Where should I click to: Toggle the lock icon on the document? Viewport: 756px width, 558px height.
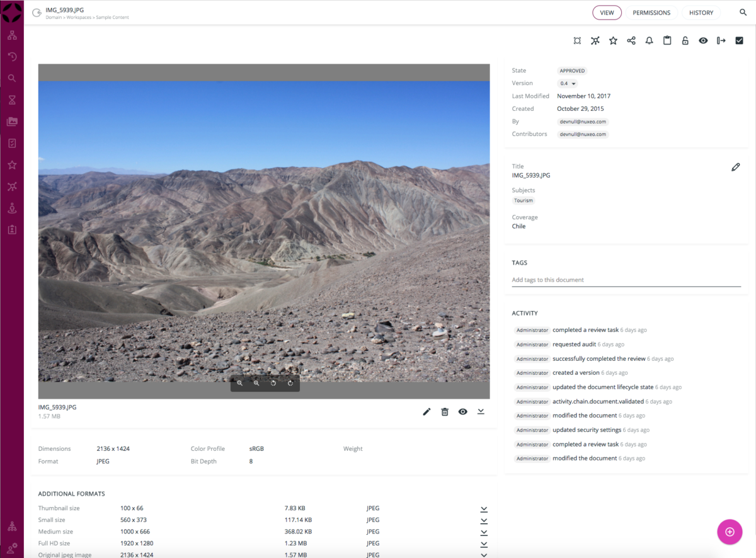point(685,41)
